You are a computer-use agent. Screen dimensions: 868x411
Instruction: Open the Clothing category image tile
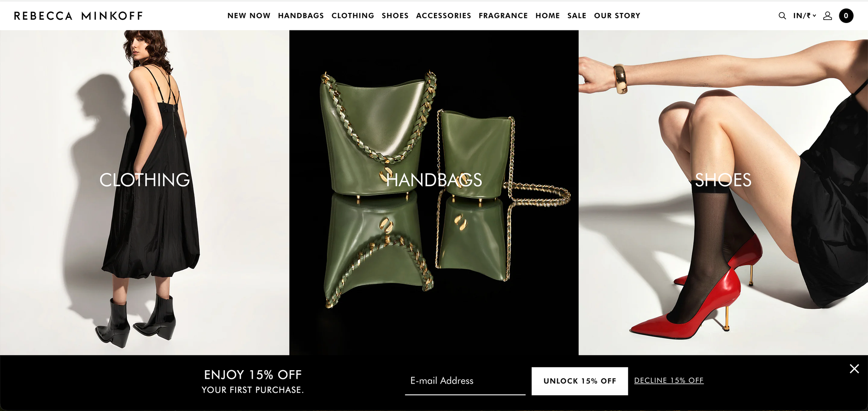pos(145,192)
